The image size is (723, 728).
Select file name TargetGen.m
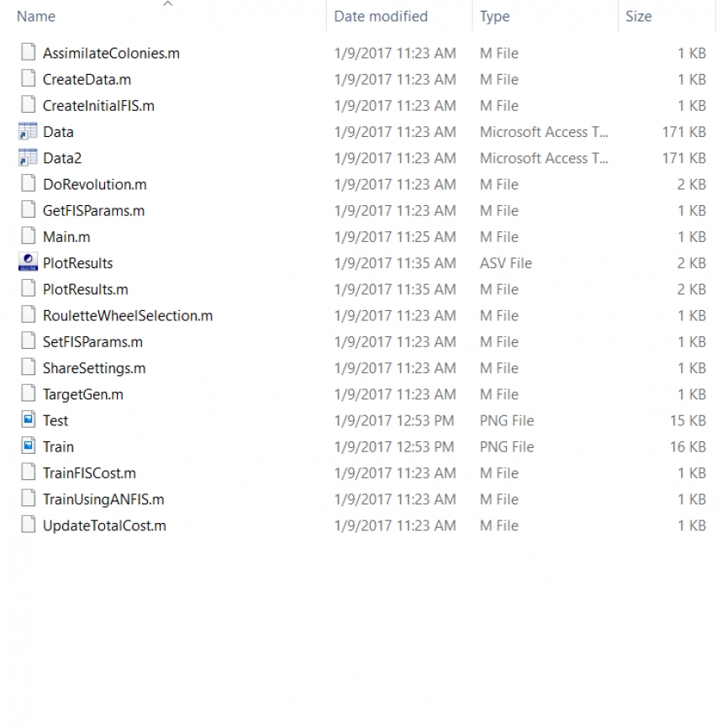click(83, 394)
